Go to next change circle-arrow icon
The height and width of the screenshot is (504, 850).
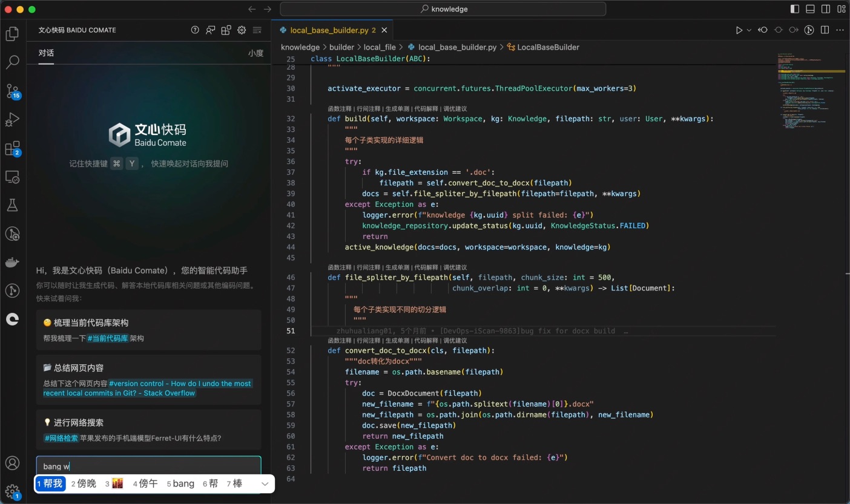794,30
